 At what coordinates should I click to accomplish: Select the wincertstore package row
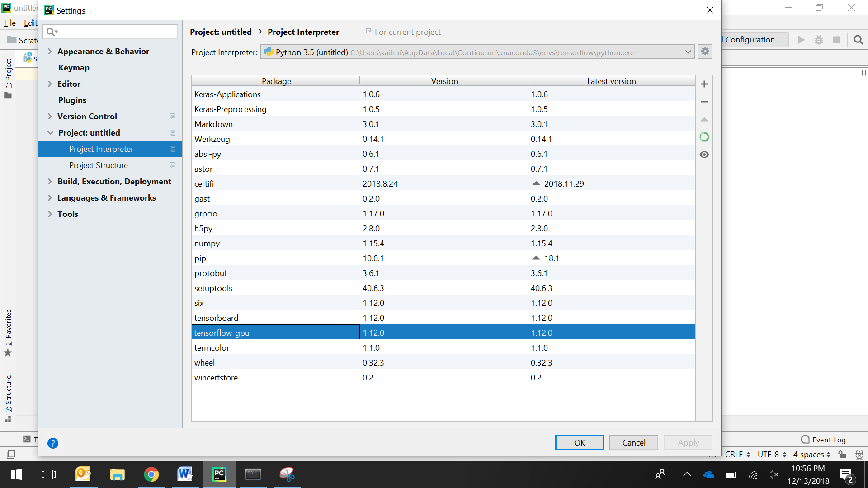(443, 378)
